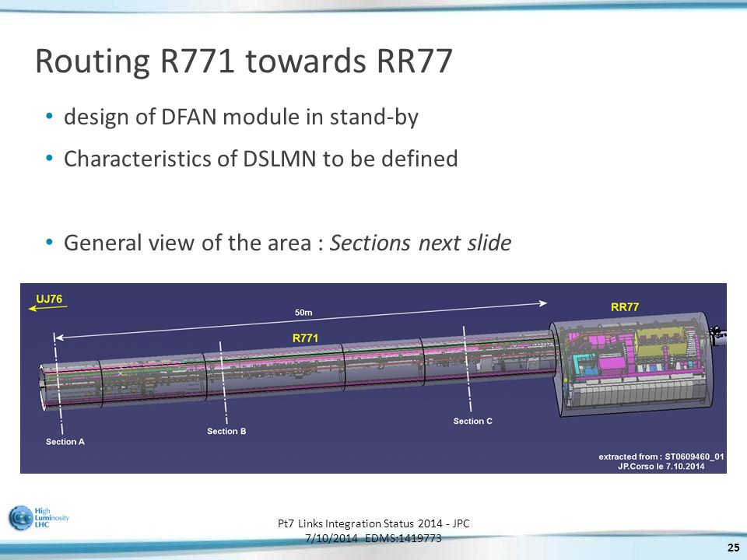Click the slide number 25

coord(733,547)
